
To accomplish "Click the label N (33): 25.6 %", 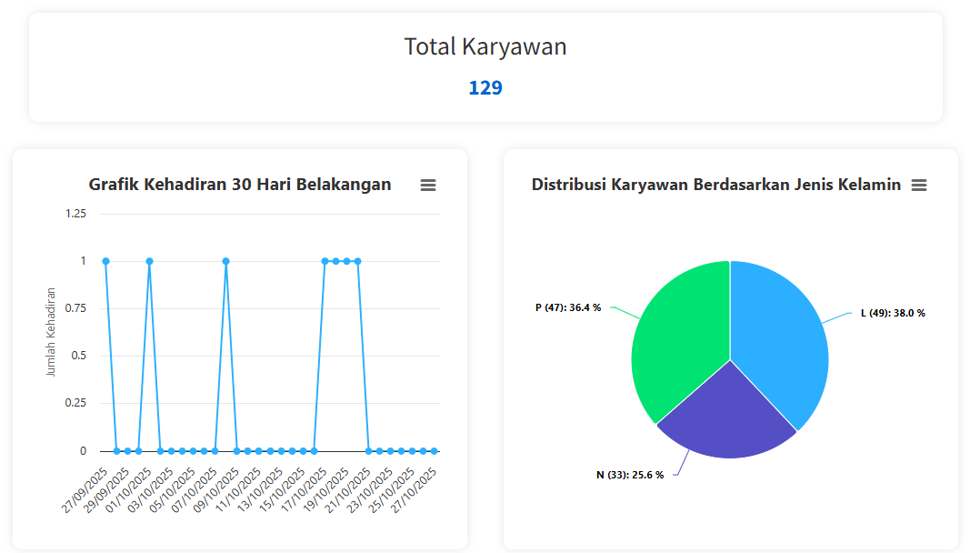I will tap(630, 473).
